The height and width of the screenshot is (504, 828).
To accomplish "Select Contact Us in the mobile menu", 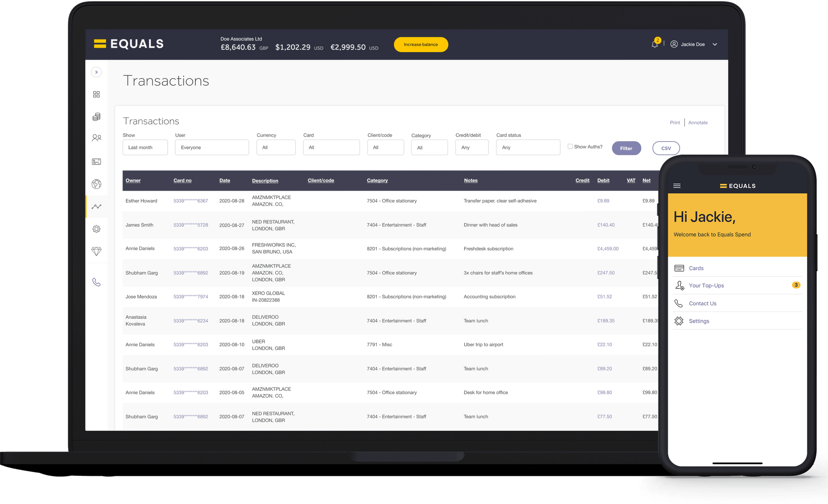I will [x=703, y=303].
